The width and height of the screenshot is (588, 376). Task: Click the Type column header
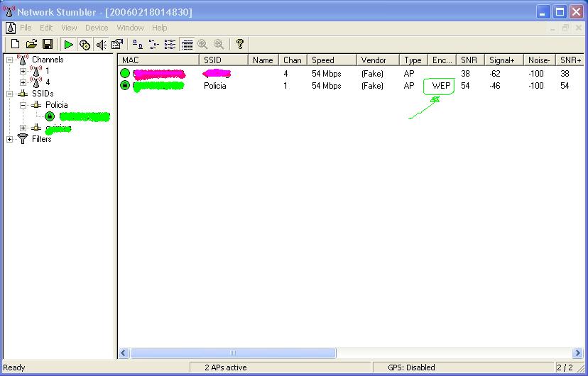tap(413, 60)
